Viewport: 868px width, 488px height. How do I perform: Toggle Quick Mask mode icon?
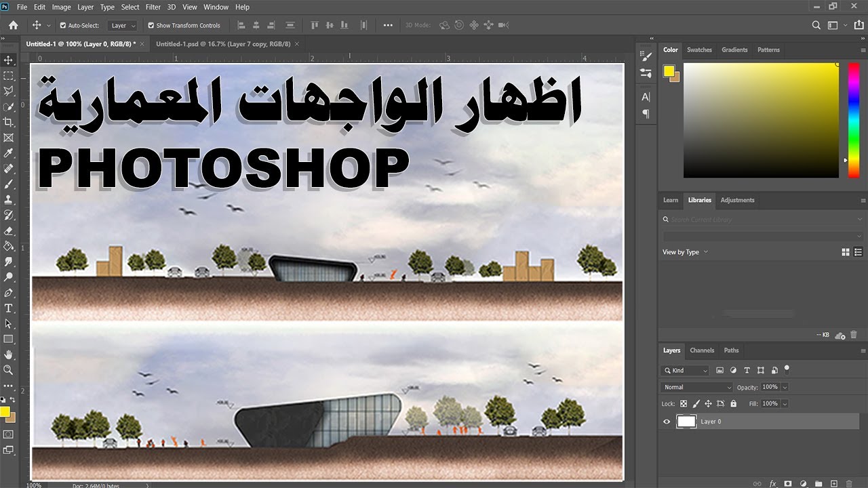[x=9, y=434]
